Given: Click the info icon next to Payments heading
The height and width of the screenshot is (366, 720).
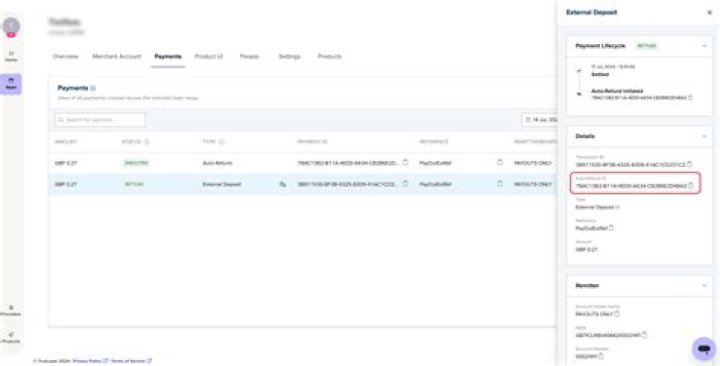Looking at the screenshot, I should 93,88.
